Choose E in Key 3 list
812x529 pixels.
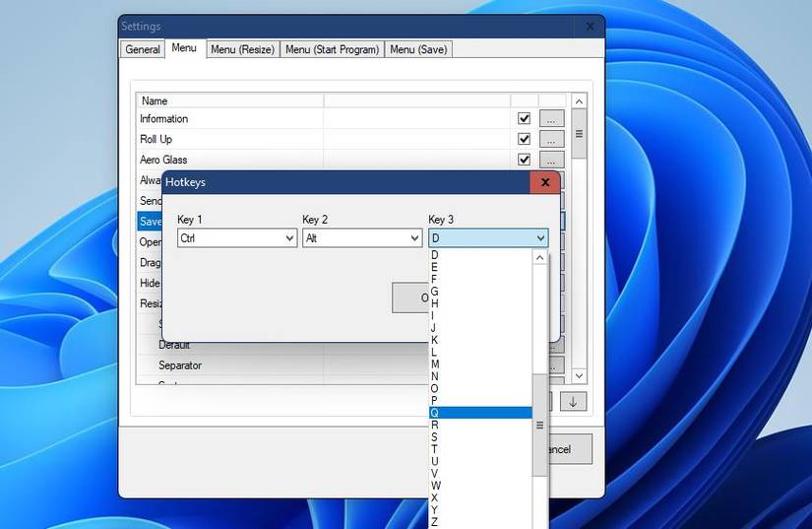click(x=481, y=267)
